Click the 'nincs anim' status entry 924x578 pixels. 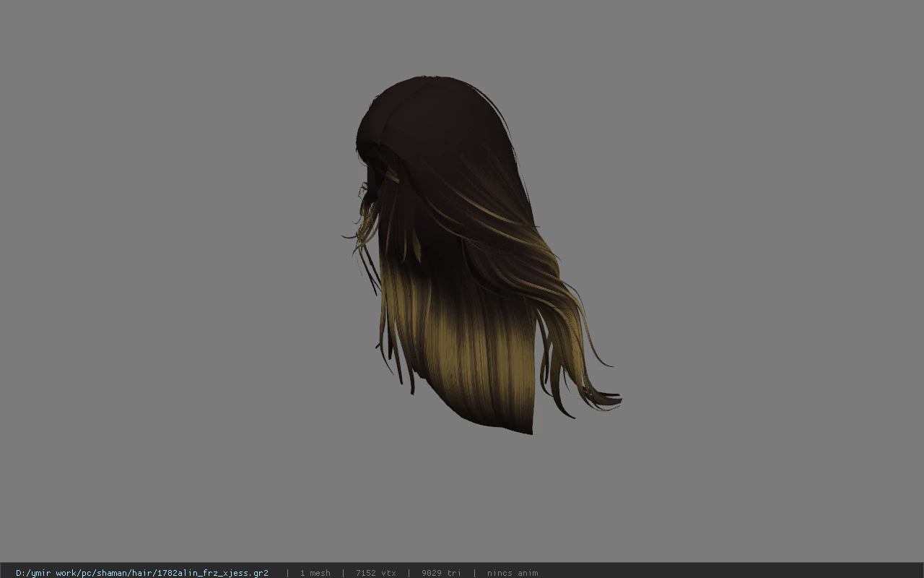pyautogui.click(x=513, y=573)
